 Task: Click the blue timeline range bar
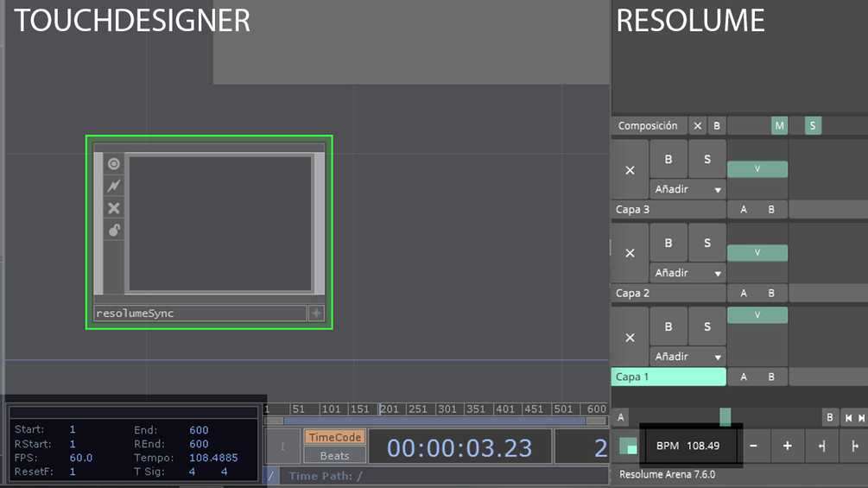click(x=434, y=421)
